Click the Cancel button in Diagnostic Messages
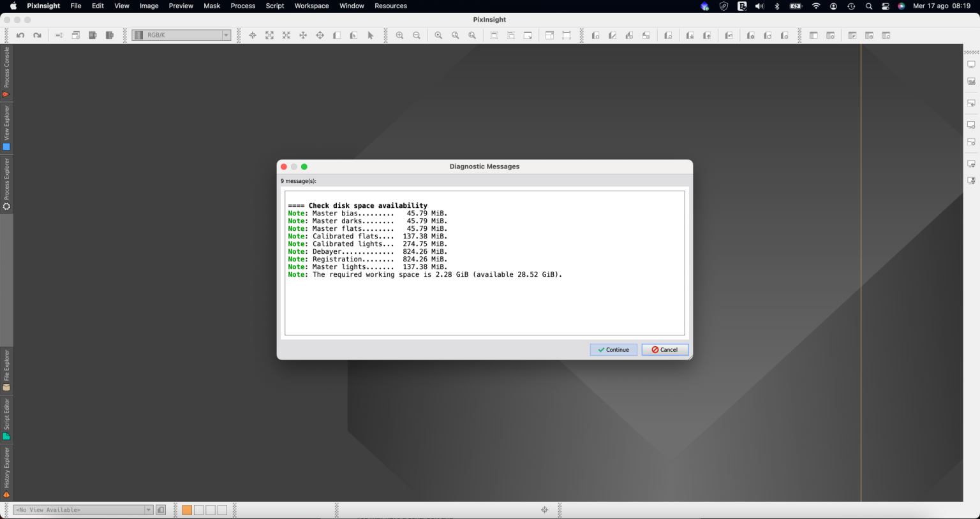 665,349
